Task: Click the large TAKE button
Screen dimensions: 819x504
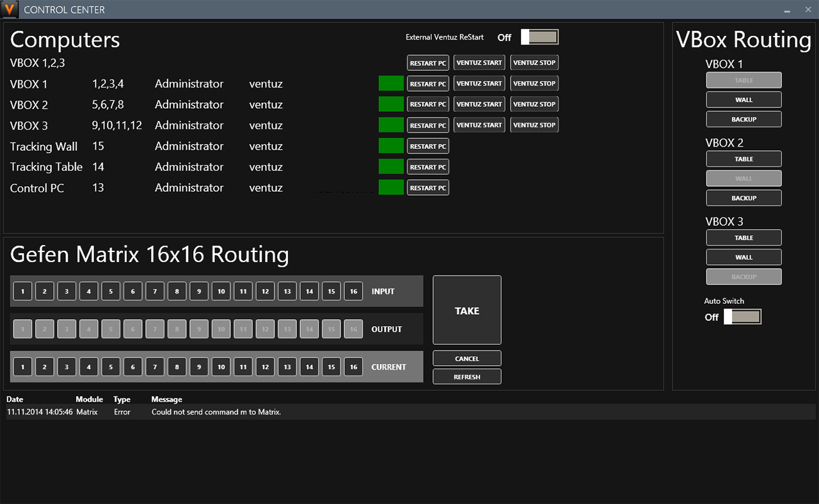Action: [x=467, y=310]
